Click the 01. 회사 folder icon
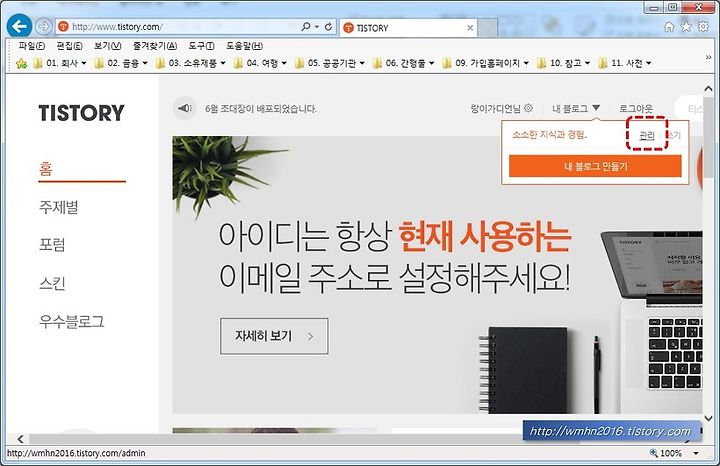Screen dimensions: 720x466 pyautogui.click(x=38, y=63)
